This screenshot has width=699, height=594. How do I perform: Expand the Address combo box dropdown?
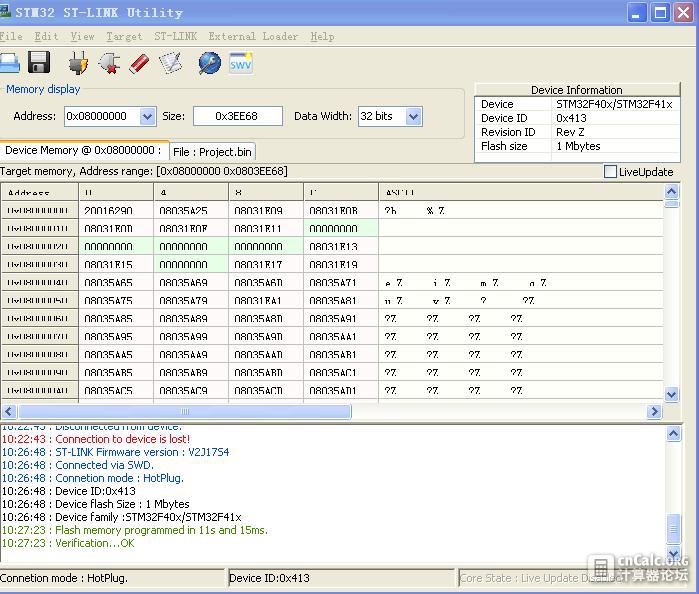coord(147,116)
